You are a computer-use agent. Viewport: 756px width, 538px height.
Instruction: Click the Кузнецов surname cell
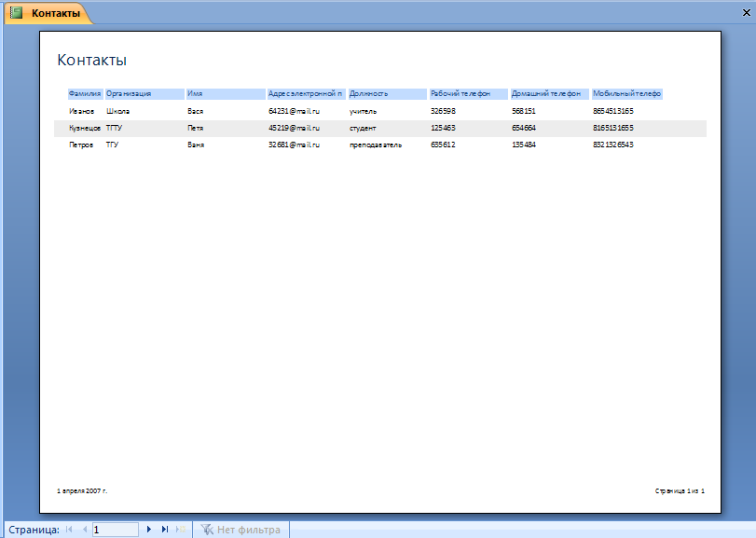[85, 128]
